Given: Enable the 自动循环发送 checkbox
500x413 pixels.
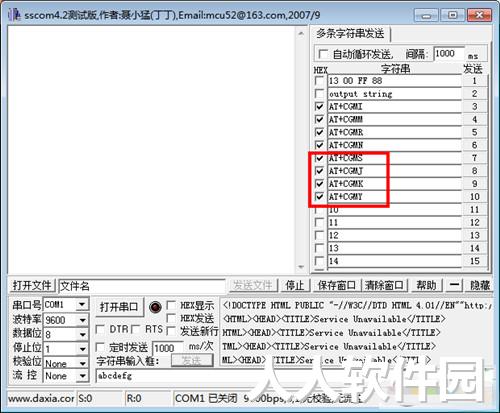Looking at the screenshot, I should pos(323,54).
